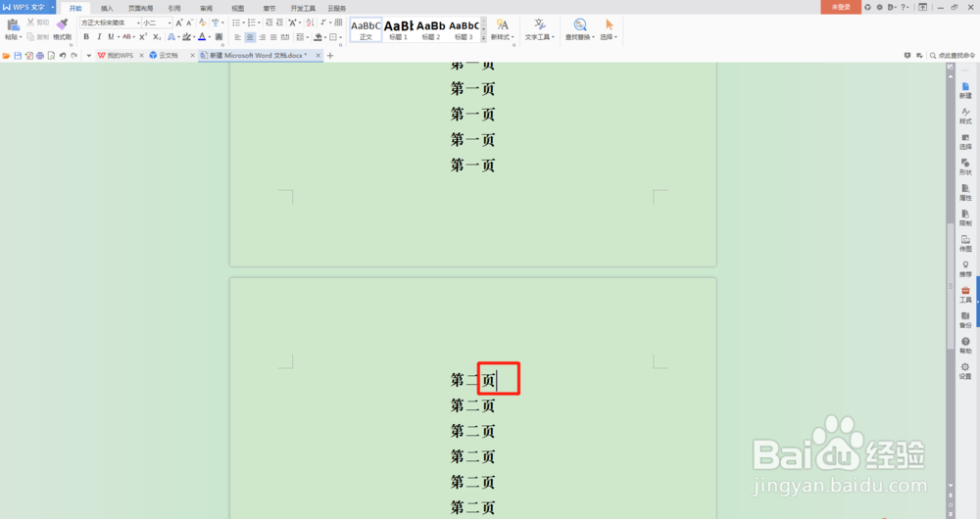Image resolution: width=980 pixels, height=519 pixels.
Task: Switch to the 视图 (View) tab
Action: [238, 8]
